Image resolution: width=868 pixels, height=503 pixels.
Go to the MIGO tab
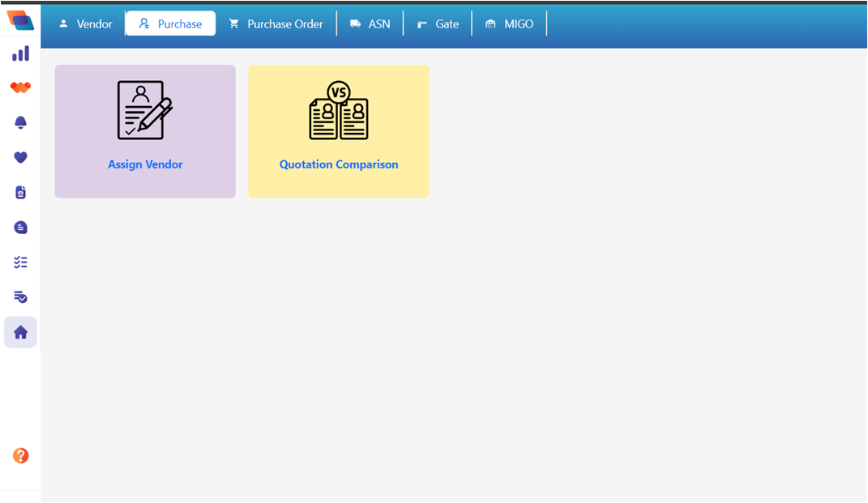tap(509, 23)
